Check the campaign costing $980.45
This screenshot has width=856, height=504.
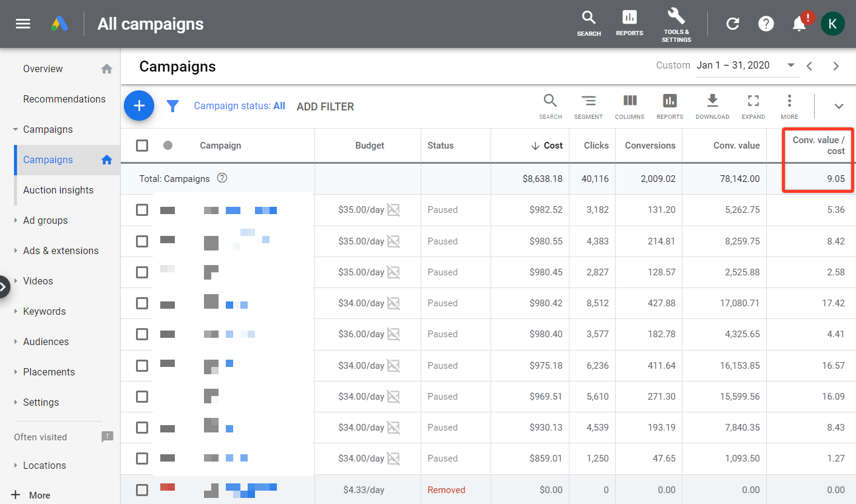point(142,272)
